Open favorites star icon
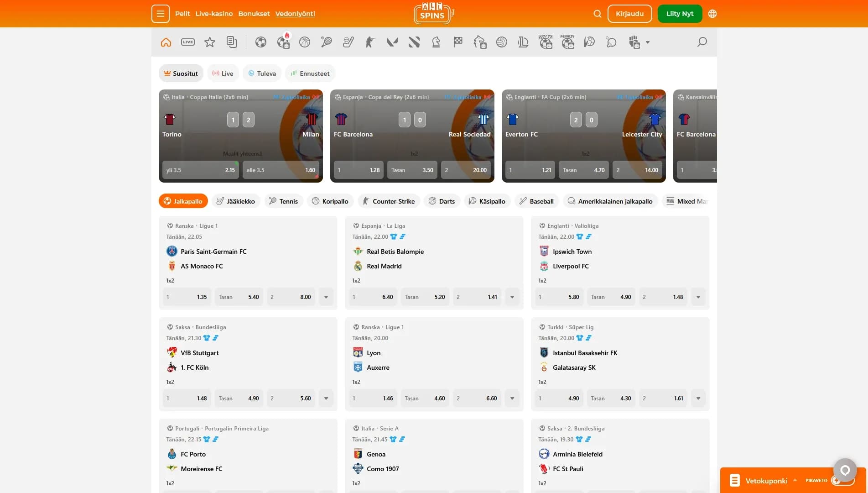The width and height of the screenshot is (868, 493). (x=210, y=42)
